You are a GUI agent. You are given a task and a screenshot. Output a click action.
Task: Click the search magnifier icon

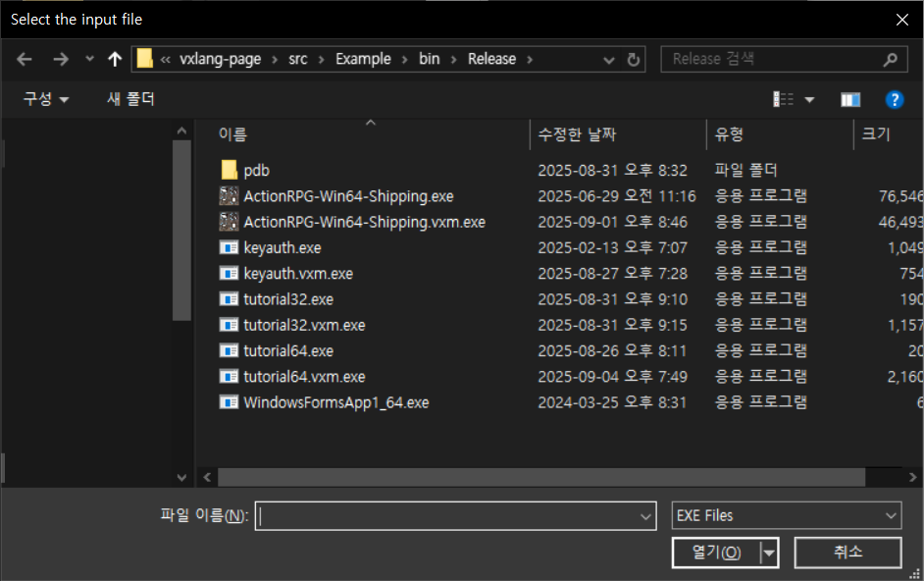pyautogui.click(x=891, y=59)
